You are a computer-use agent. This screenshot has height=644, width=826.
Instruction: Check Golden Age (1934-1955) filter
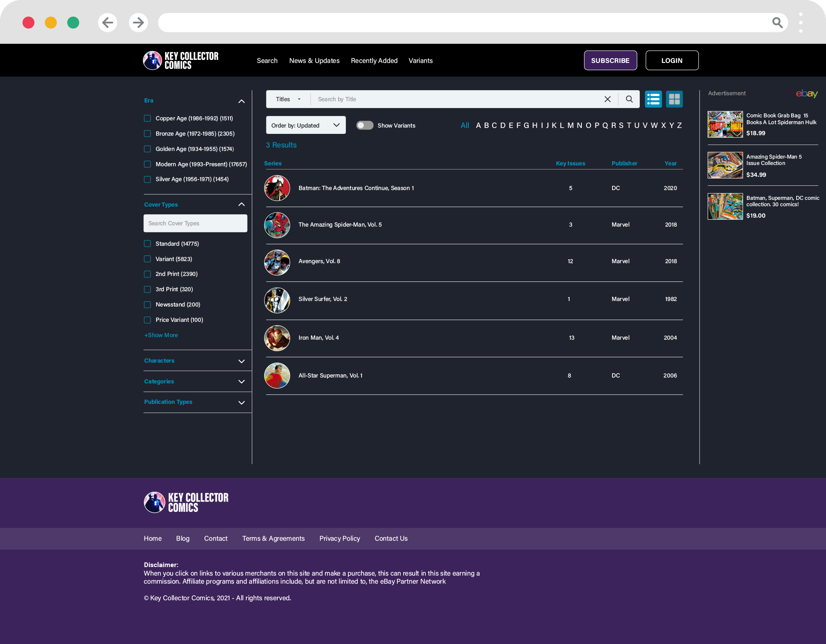click(147, 149)
